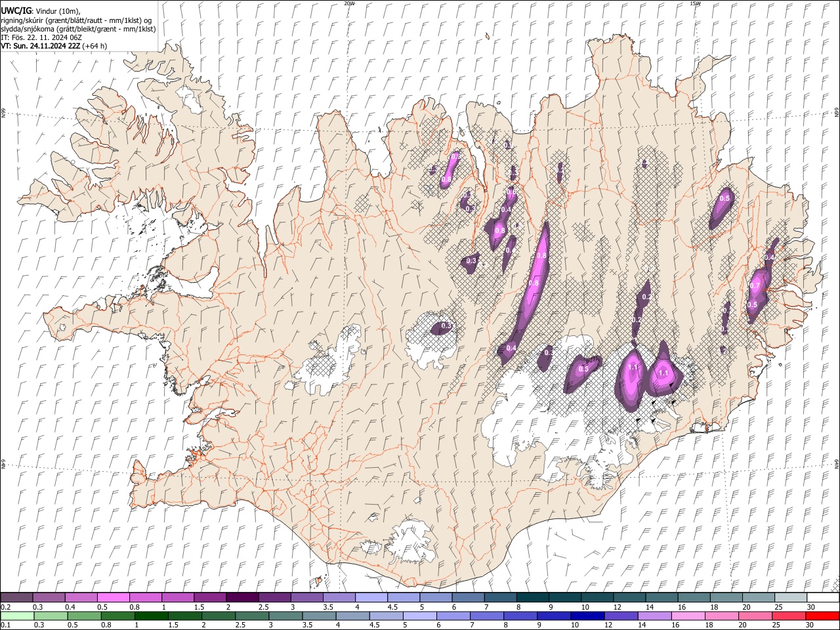Pick the light pink 16–18 swatch in bottom legend row
840x630 pixels.
coord(688,616)
